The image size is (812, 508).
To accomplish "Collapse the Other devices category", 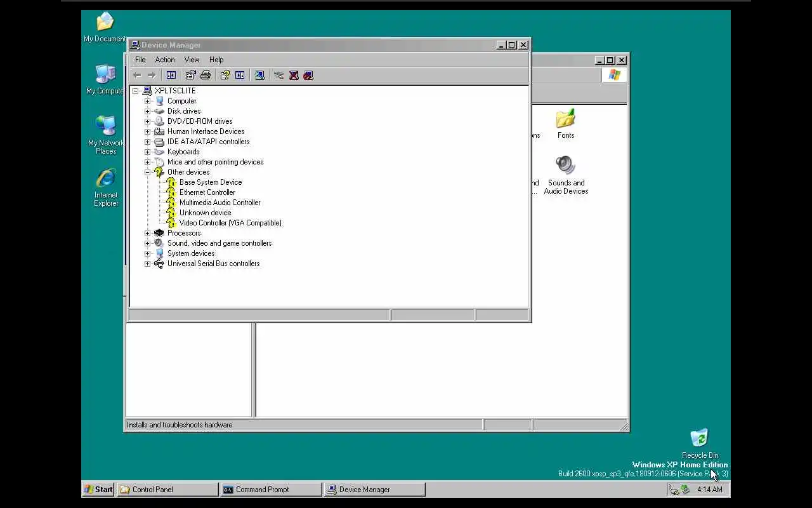I will pyautogui.click(x=148, y=172).
